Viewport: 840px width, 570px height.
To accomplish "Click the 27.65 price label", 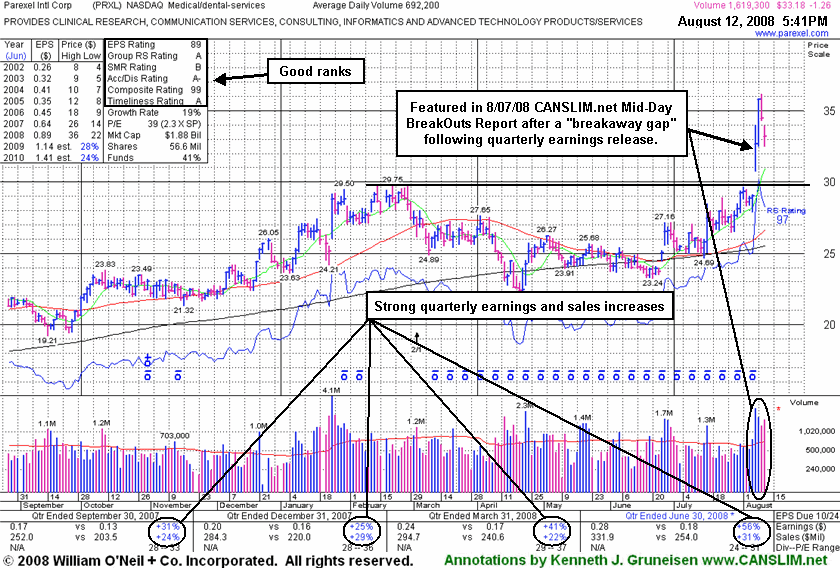I will (x=480, y=209).
